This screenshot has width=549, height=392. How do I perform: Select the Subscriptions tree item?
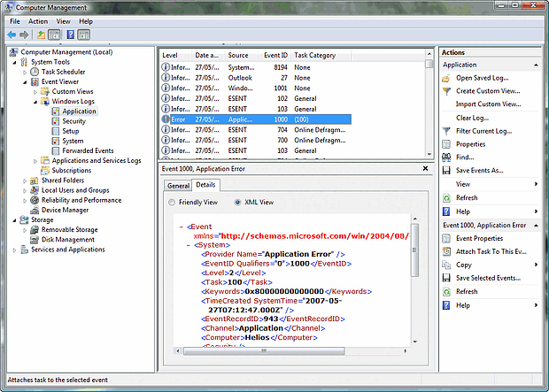click(72, 171)
